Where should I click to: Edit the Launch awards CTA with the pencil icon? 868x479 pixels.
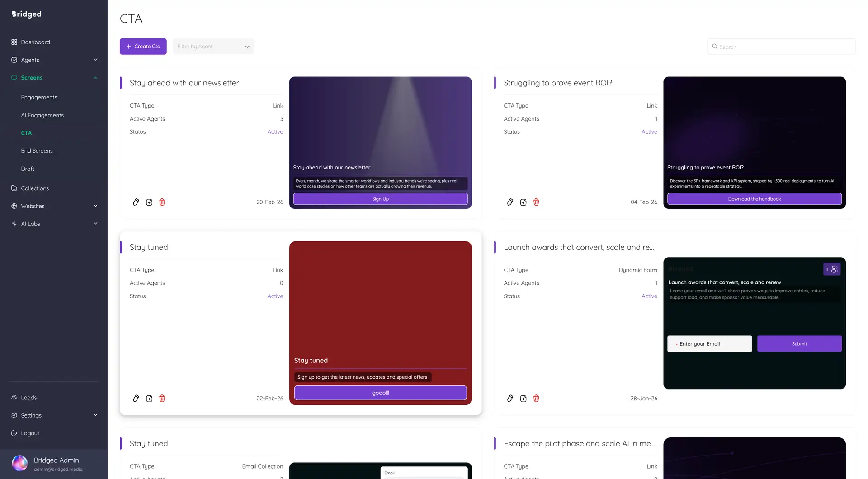[x=510, y=398]
